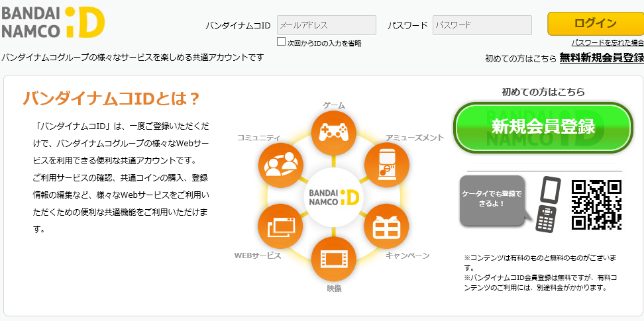
Task: Select the community people icon
Action: pyautogui.click(x=280, y=165)
